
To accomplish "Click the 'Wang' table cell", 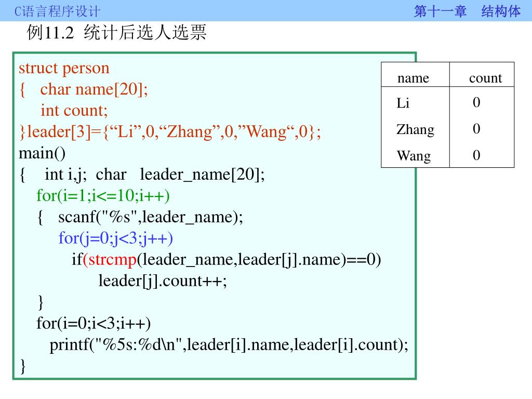I will point(414,156).
